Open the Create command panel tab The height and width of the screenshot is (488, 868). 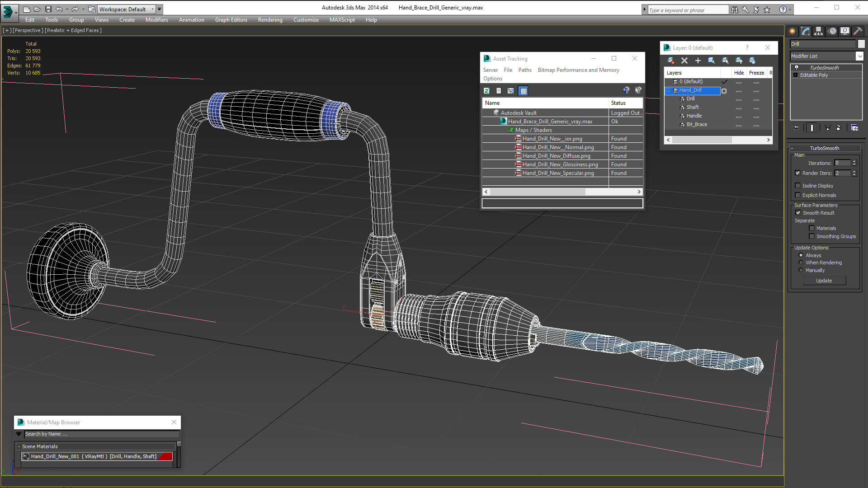pyautogui.click(x=793, y=31)
